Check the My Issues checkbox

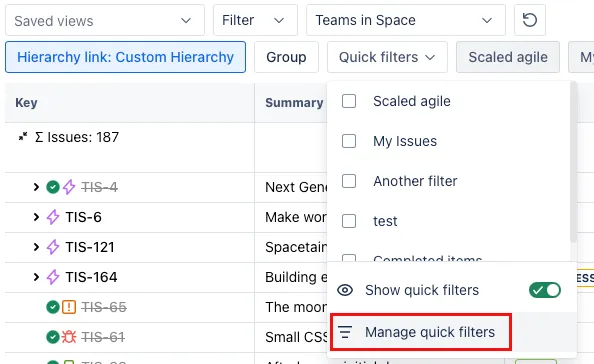tap(349, 141)
